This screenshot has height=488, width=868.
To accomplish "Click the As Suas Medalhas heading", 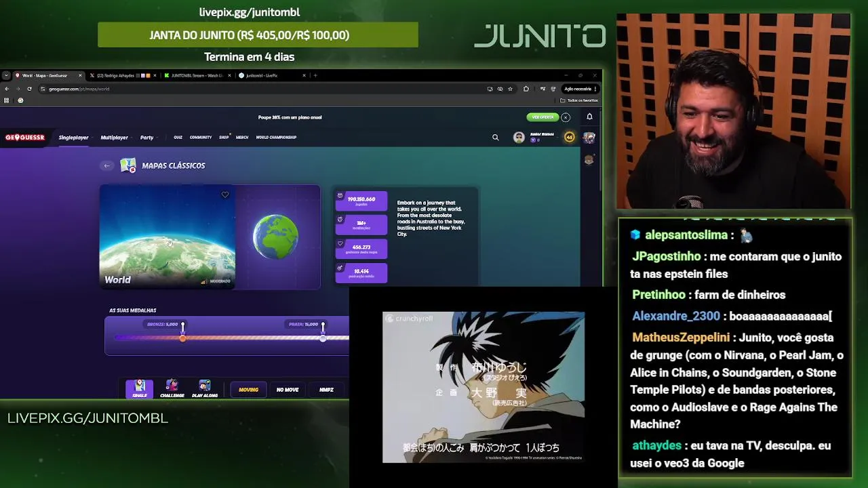I will [x=133, y=310].
